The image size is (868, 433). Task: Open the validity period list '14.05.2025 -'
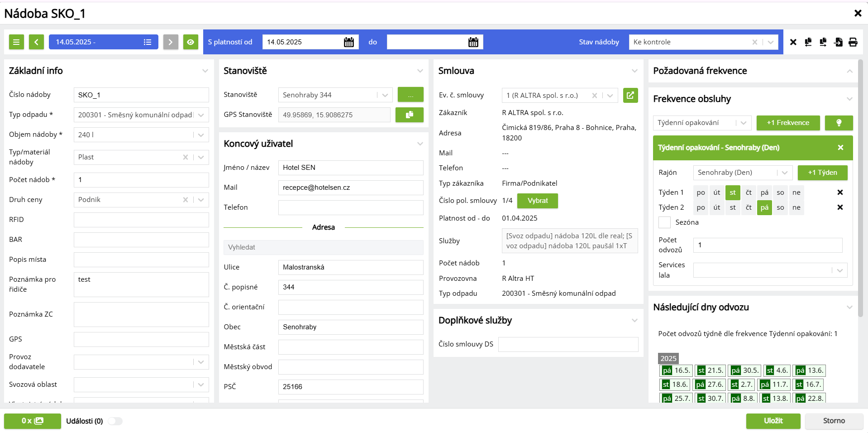(103, 42)
